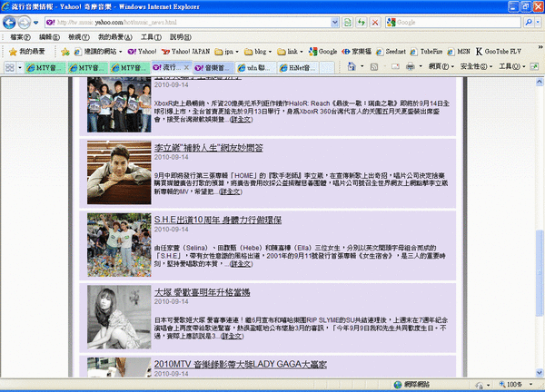Open the Google favorites bar link
545x392 pixels.
322,52
